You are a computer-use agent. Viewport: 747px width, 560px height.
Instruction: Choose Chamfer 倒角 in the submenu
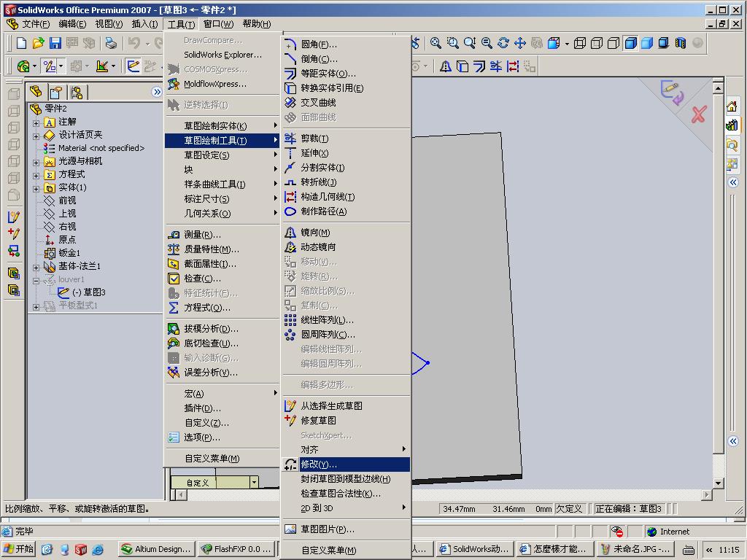[x=347, y=59]
